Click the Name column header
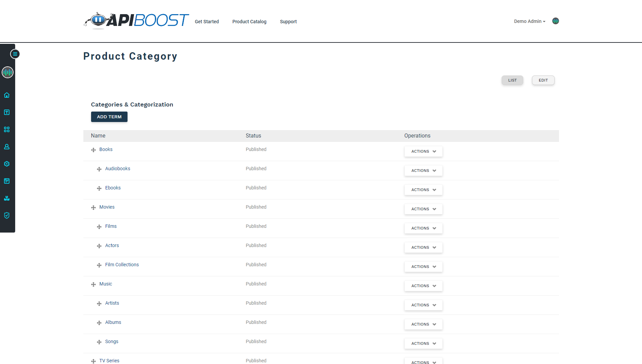The height and width of the screenshot is (364, 642). (98, 135)
